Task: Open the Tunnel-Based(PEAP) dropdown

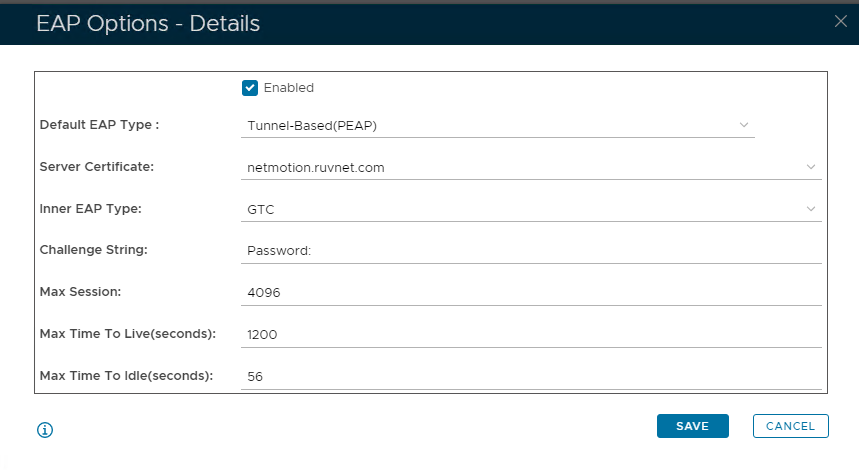Action: [x=495, y=126]
